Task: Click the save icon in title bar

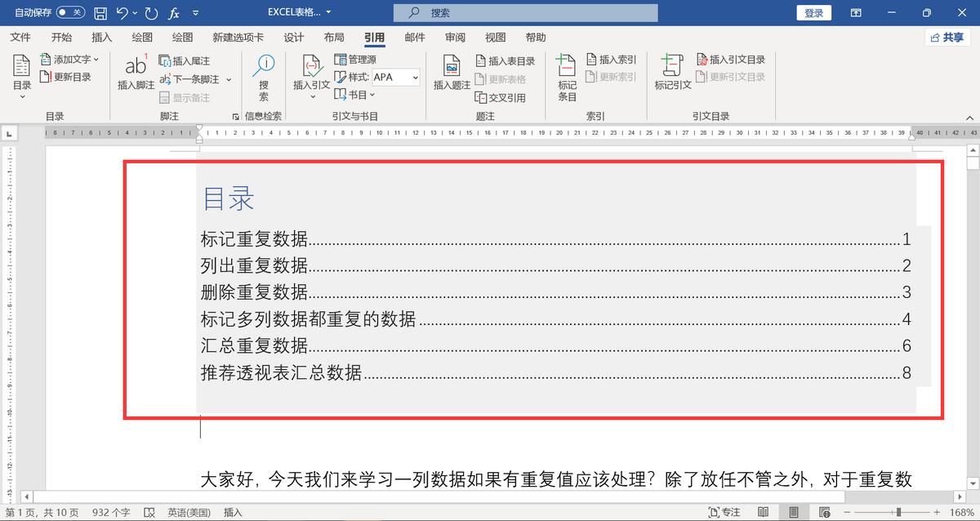Action: point(100,13)
